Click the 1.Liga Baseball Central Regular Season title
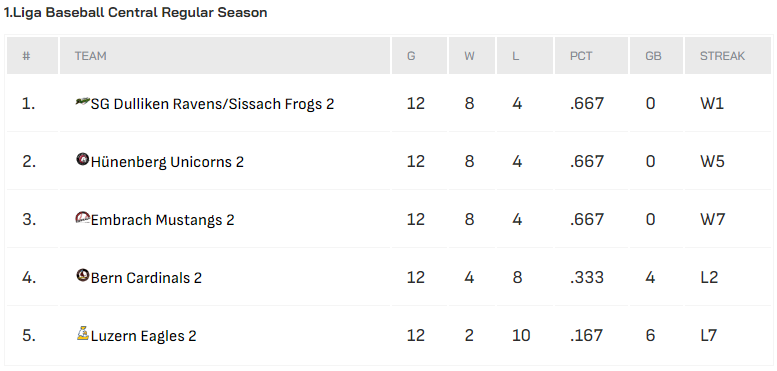Viewport: 777px width, 371px height. point(135,12)
